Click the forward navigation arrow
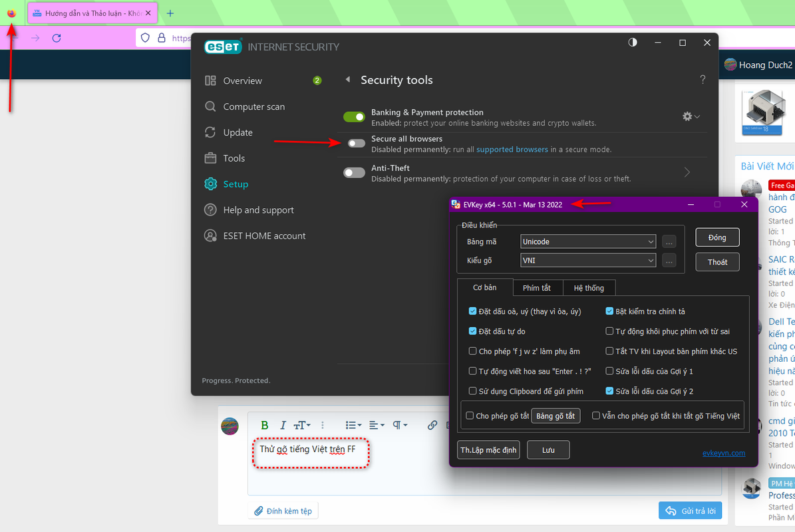The height and width of the screenshot is (532, 795). coord(35,38)
